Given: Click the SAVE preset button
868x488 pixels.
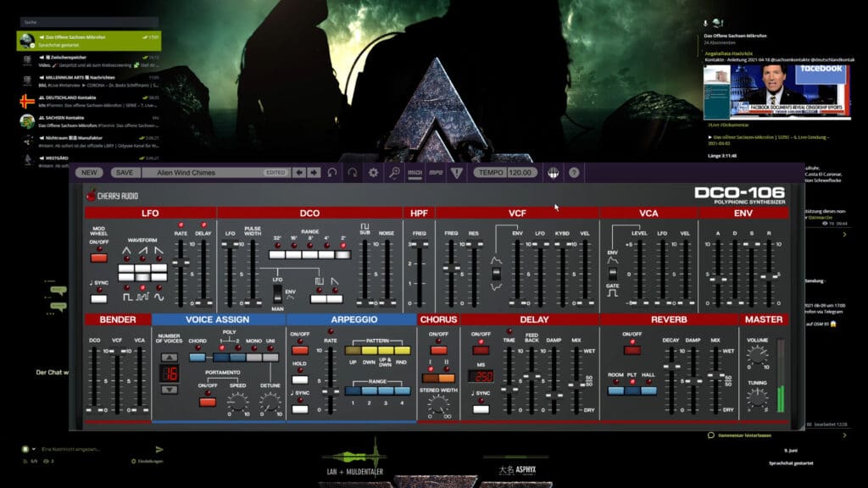Looking at the screenshot, I should tap(125, 173).
